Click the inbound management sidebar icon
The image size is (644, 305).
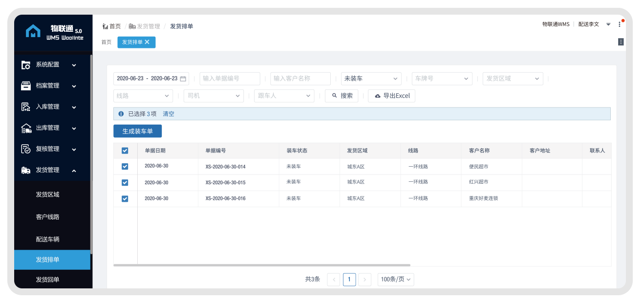26,107
